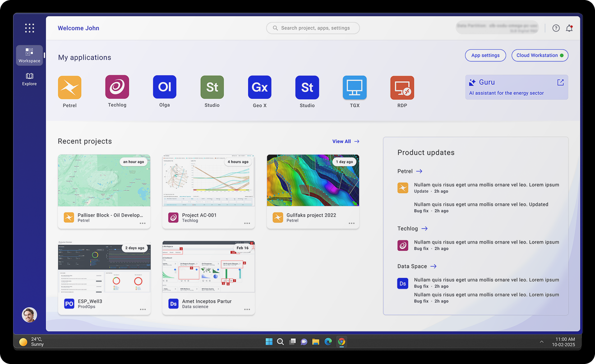View All recent projects
Screen dimensions: 595x364
pos(346,142)
